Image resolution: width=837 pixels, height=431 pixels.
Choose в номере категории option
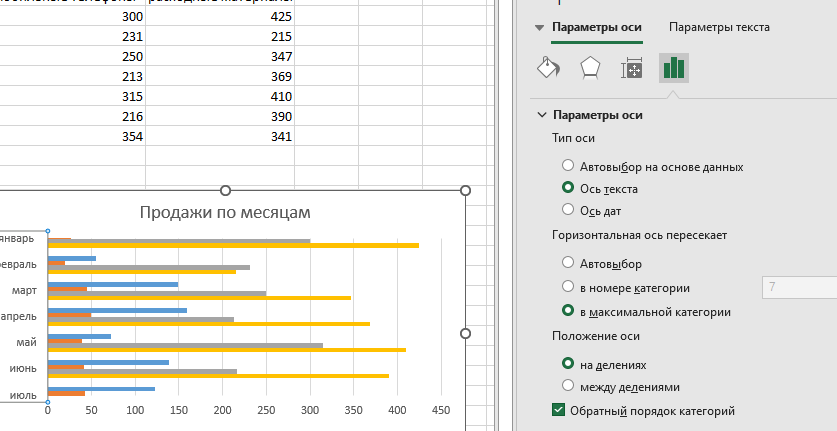click(x=568, y=288)
